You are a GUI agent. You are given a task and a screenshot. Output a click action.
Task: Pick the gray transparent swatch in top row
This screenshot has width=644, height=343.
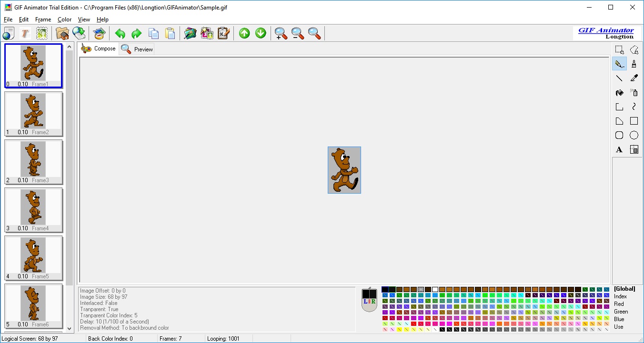[421, 289]
